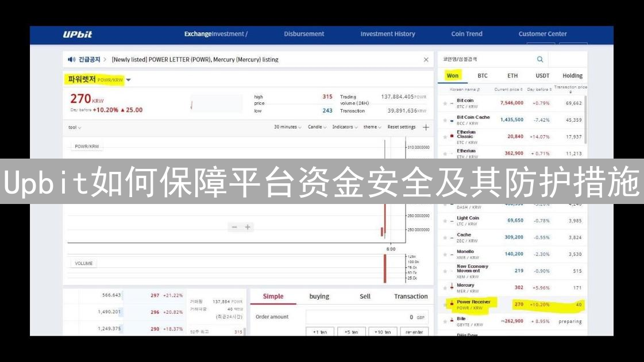Click the 290 order book price

pos(155,329)
